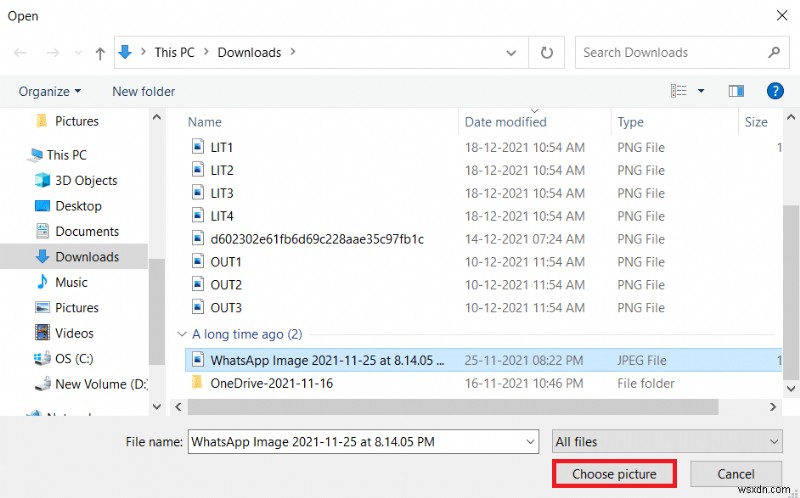Go up one folder level
Image resolution: width=800 pixels, height=498 pixels.
(100, 53)
